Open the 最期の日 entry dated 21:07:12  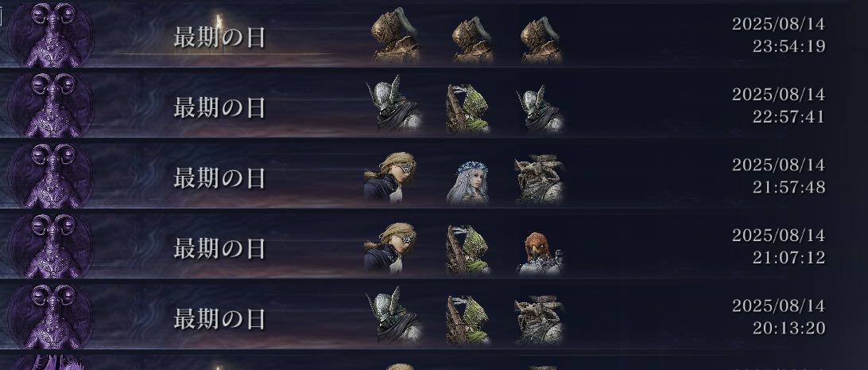tap(219, 249)
